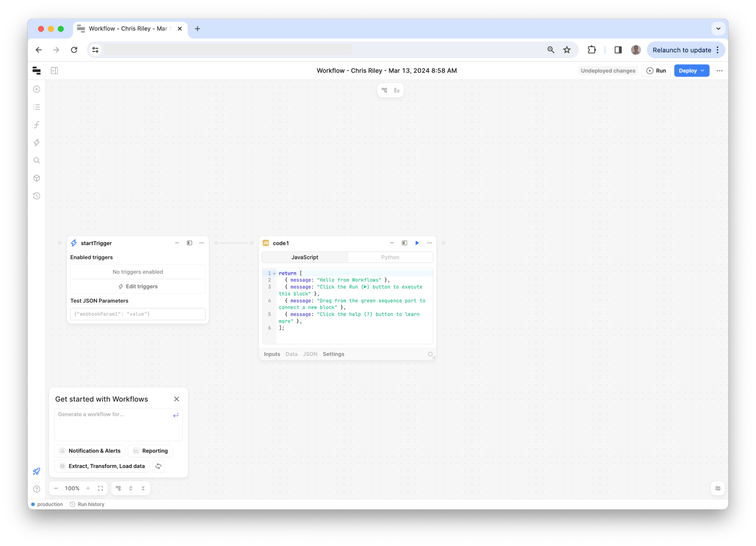Fit canvas to screen icon
The image size is (756, 546).
(x=100, y=488)
